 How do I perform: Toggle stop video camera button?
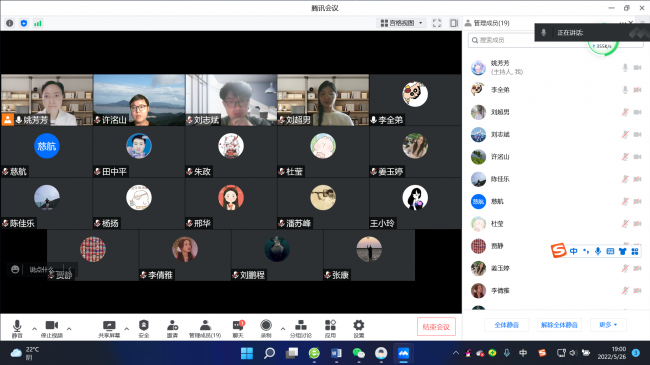[52, 329]
